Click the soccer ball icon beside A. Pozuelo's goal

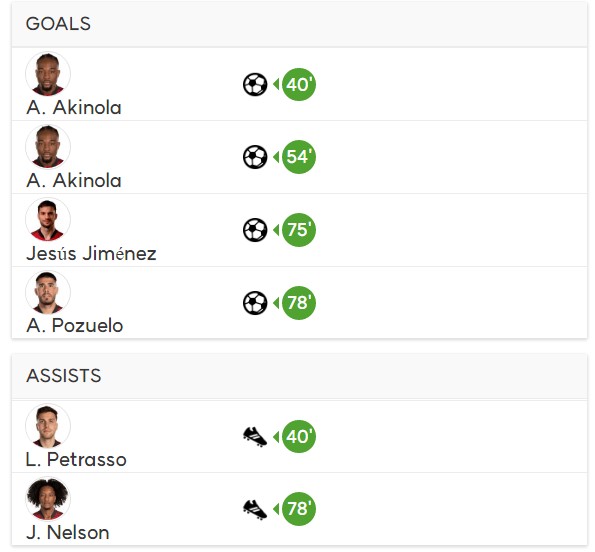(x=255, y=303)
